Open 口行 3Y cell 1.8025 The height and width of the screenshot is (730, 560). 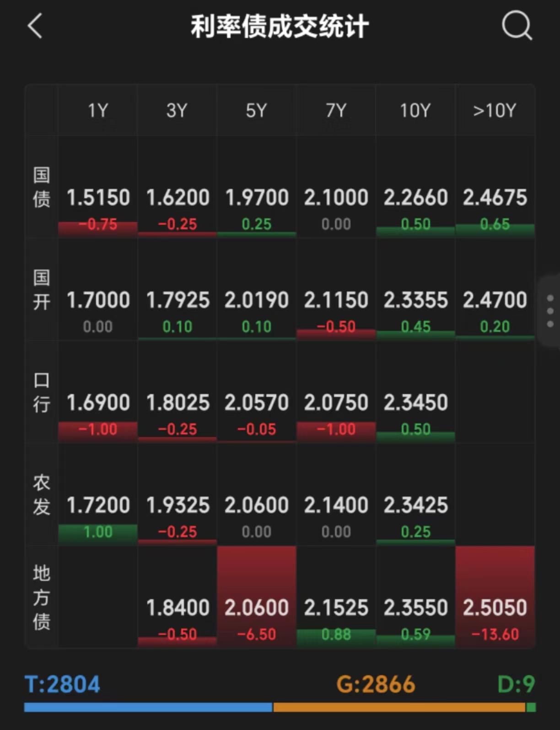(x=177, y=403)
